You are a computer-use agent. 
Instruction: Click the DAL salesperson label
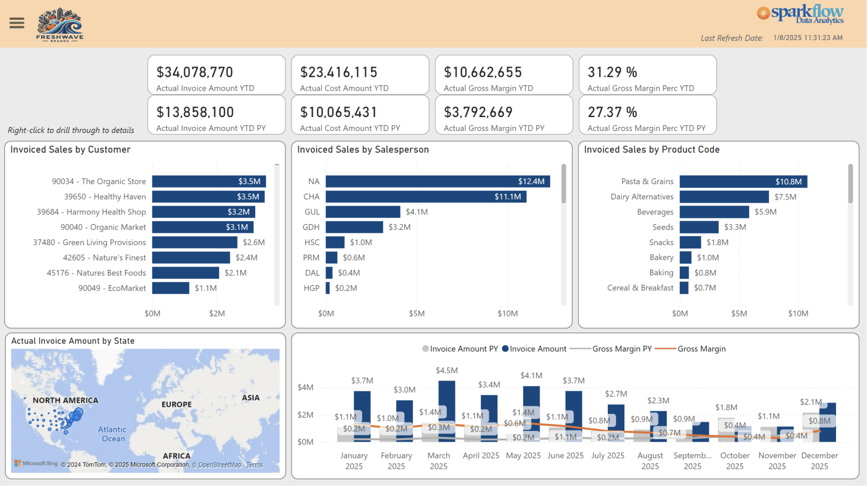click(312, 273)
